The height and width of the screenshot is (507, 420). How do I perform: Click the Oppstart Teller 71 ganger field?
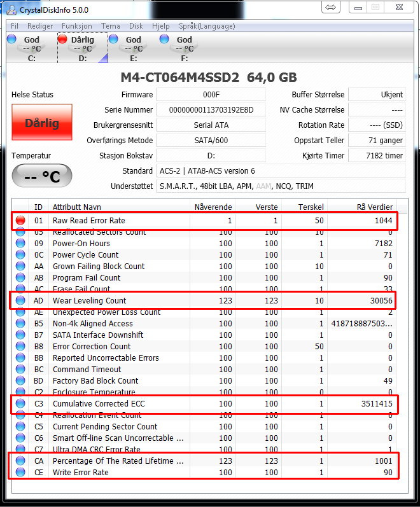(377, 140)
